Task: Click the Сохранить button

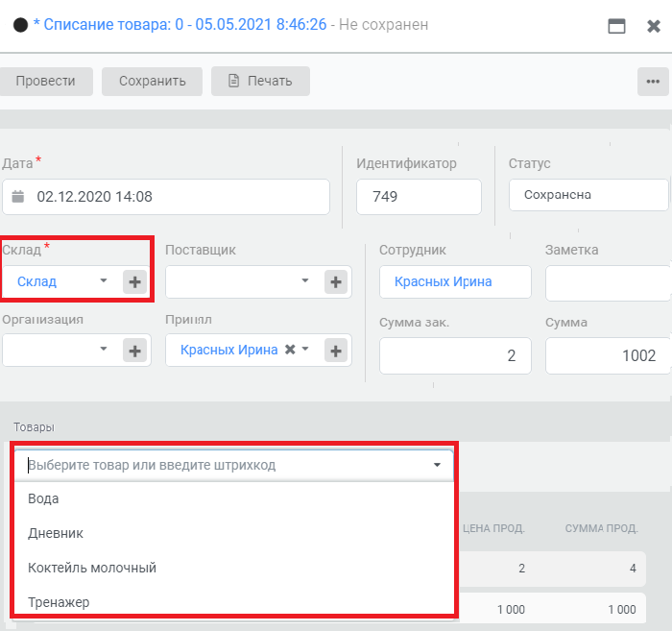Action: (x=152, y=81)
